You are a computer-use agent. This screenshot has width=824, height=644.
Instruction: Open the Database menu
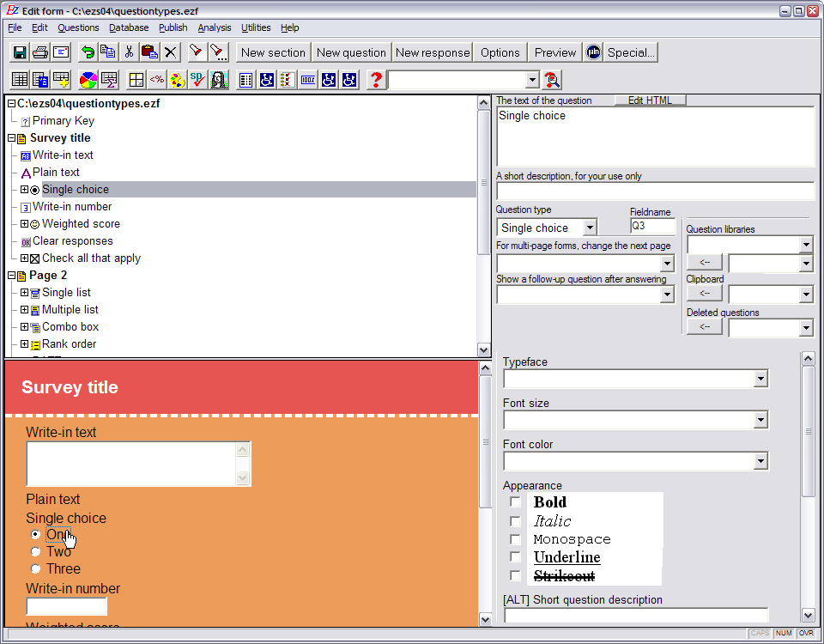(129, 27)
